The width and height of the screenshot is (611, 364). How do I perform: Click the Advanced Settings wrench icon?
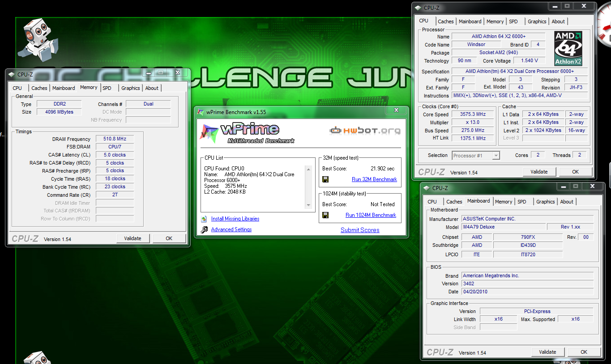[204, 229]
